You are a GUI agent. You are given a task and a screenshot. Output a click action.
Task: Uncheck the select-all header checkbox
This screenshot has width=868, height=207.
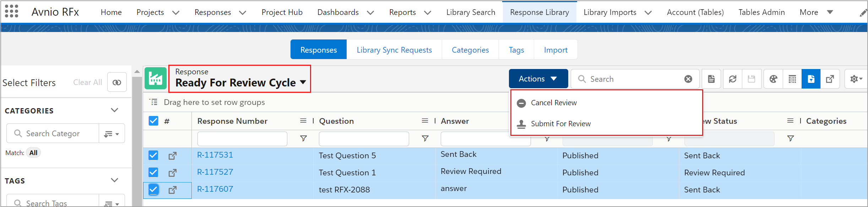(x=153, y=121)
